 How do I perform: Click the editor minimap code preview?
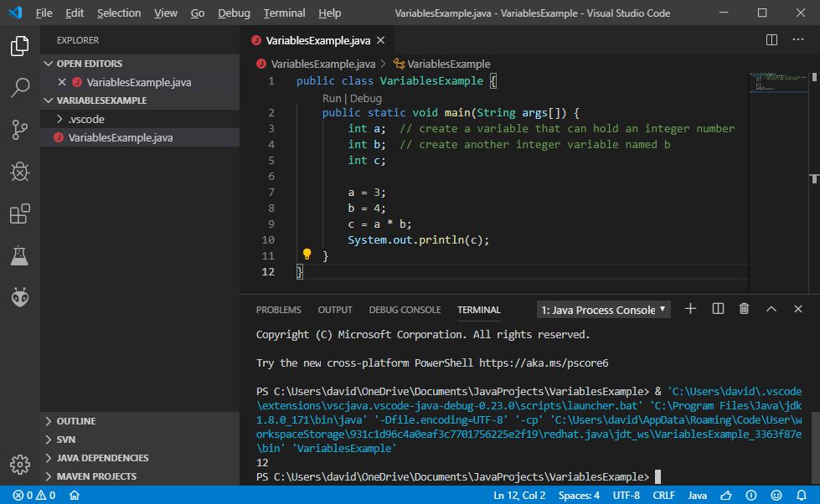pyautogui.click(x=778, y=82)
